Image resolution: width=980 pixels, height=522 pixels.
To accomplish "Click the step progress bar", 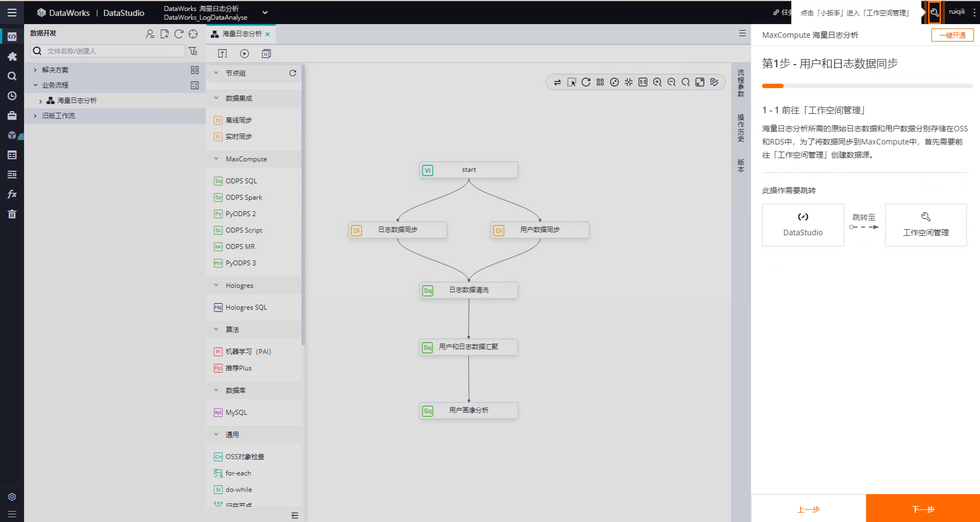I will click(867, 86).
